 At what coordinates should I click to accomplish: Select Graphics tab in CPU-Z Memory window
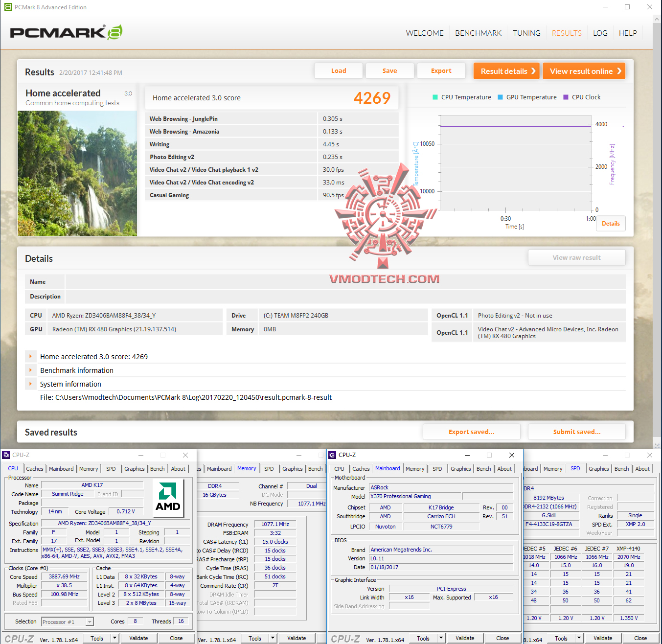coord(293,469)
